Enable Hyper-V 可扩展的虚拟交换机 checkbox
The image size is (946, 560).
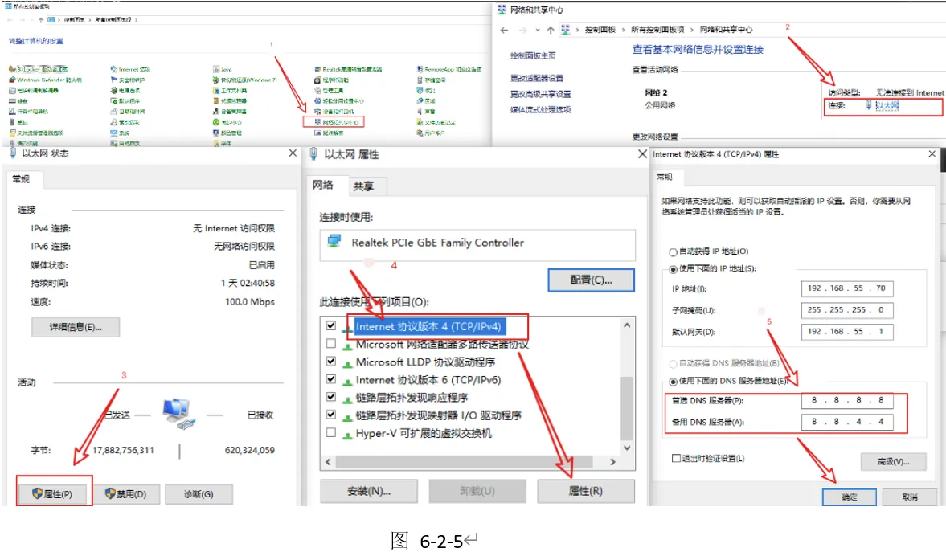coord(331,433)
